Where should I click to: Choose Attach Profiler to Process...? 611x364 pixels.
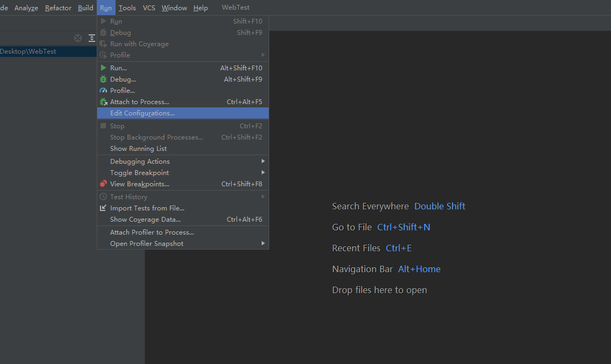183,232
